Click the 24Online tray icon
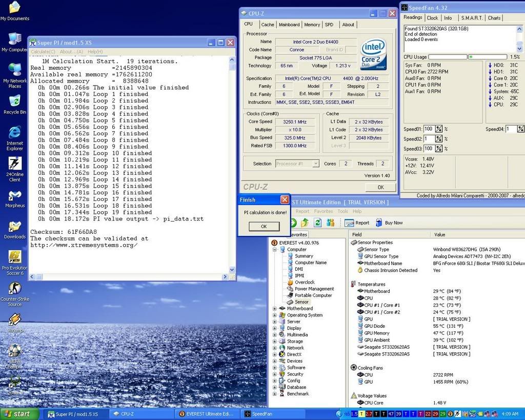Screen dimensions: 525x420 (457, 414)
